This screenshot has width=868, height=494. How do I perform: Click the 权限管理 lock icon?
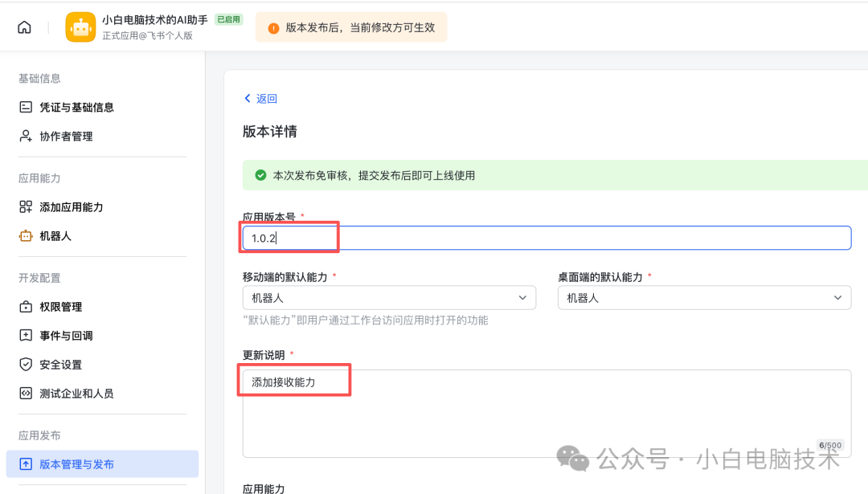click(x=26, y=307)
